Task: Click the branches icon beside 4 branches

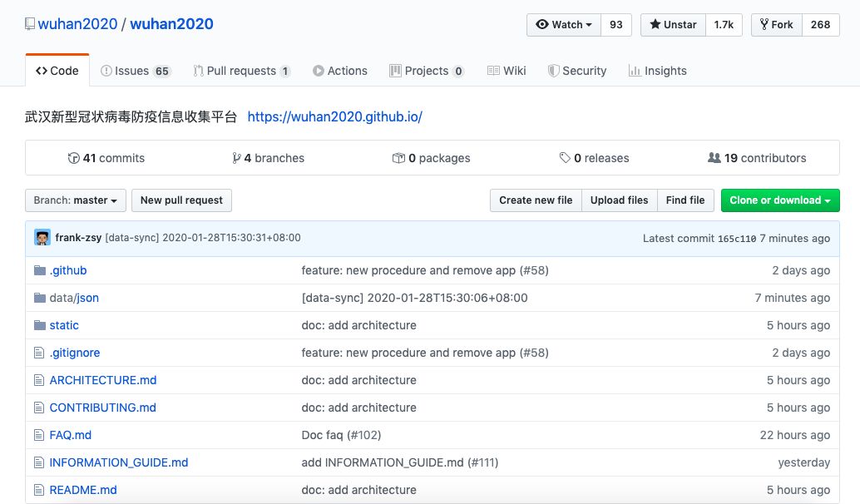Action: [237, 158]
